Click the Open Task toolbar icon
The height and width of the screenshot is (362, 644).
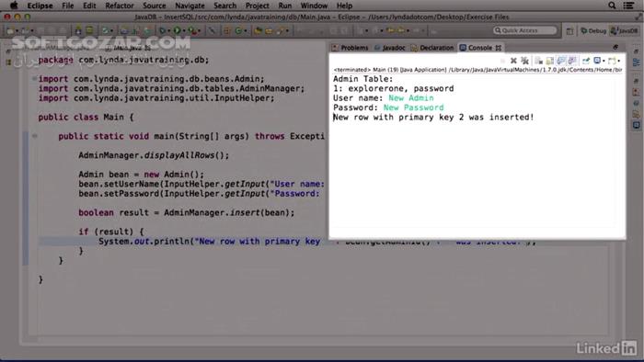click(x=269, y=30)
